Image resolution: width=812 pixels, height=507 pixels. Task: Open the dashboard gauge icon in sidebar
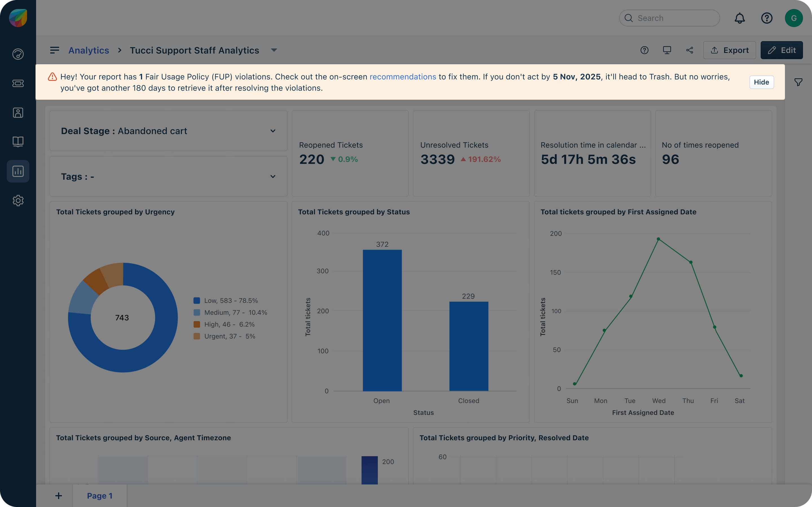[x=18, y=54]
